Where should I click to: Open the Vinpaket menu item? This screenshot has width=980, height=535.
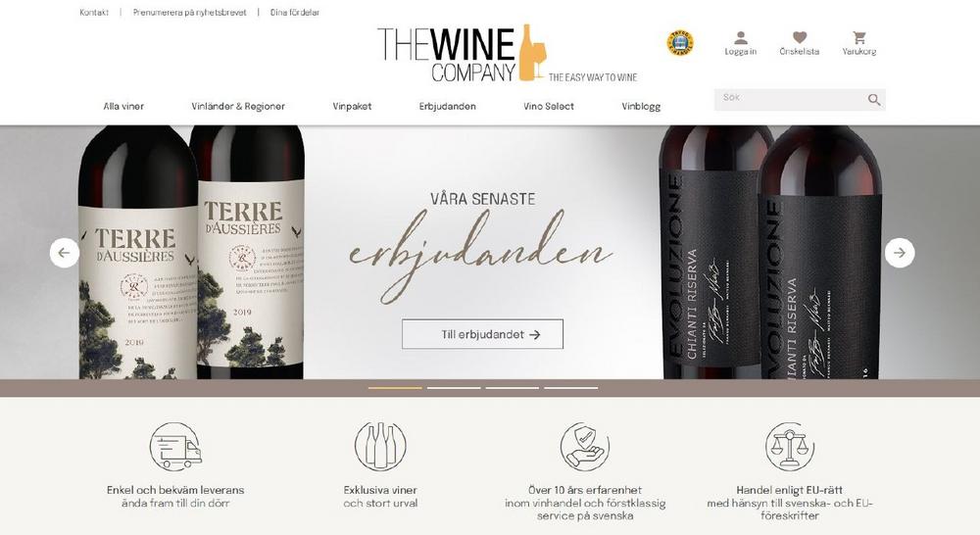pos(352,106)
